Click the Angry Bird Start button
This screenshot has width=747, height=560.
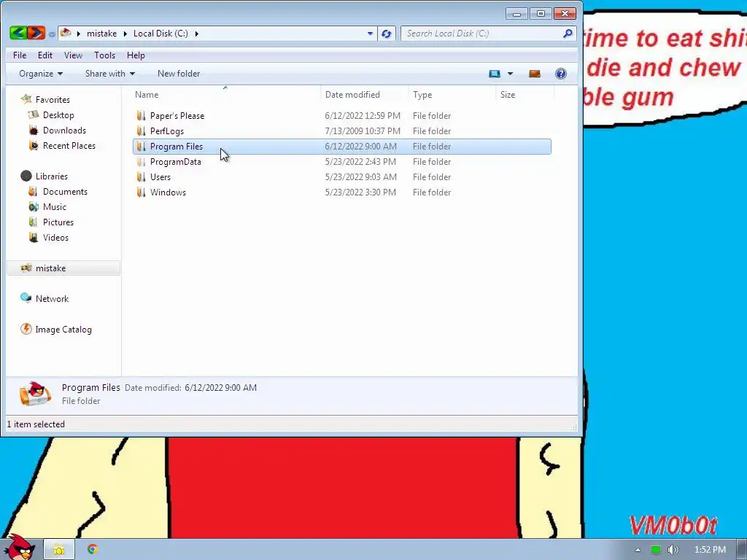[x=18, y=548]
